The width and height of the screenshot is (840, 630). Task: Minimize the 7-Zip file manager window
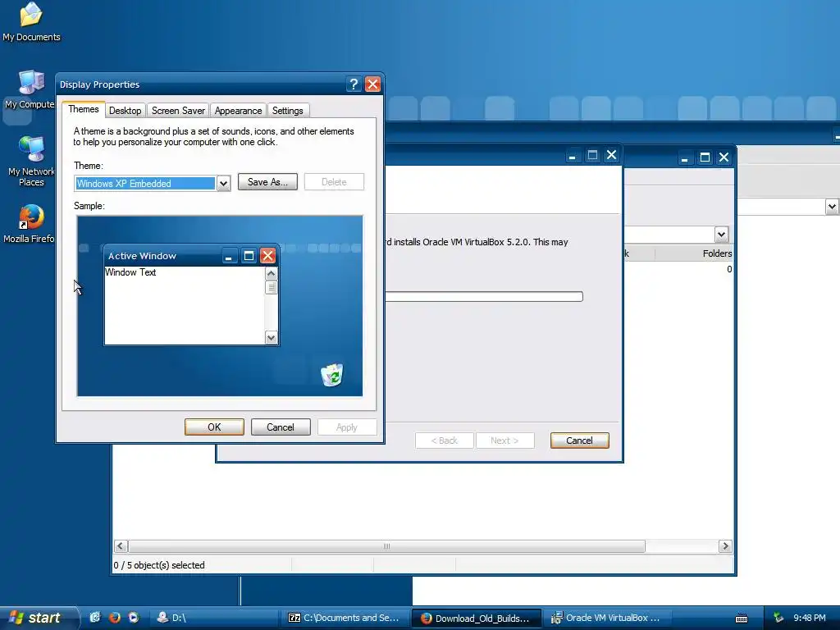click(685, 157)
